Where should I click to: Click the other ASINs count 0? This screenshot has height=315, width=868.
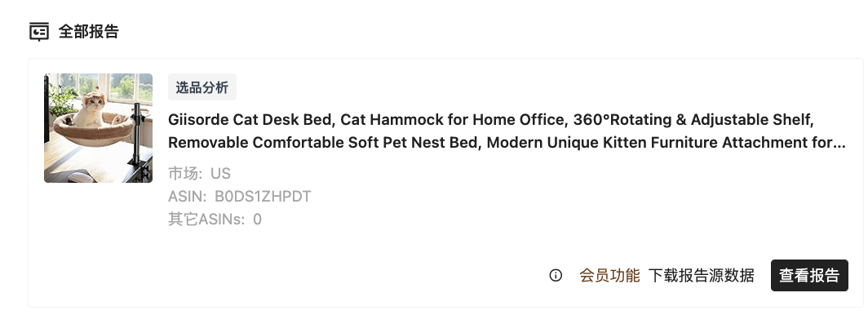click(258, 220)
